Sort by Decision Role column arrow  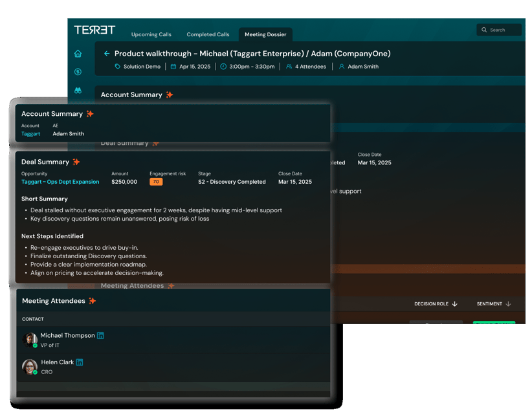pos(454,304)
